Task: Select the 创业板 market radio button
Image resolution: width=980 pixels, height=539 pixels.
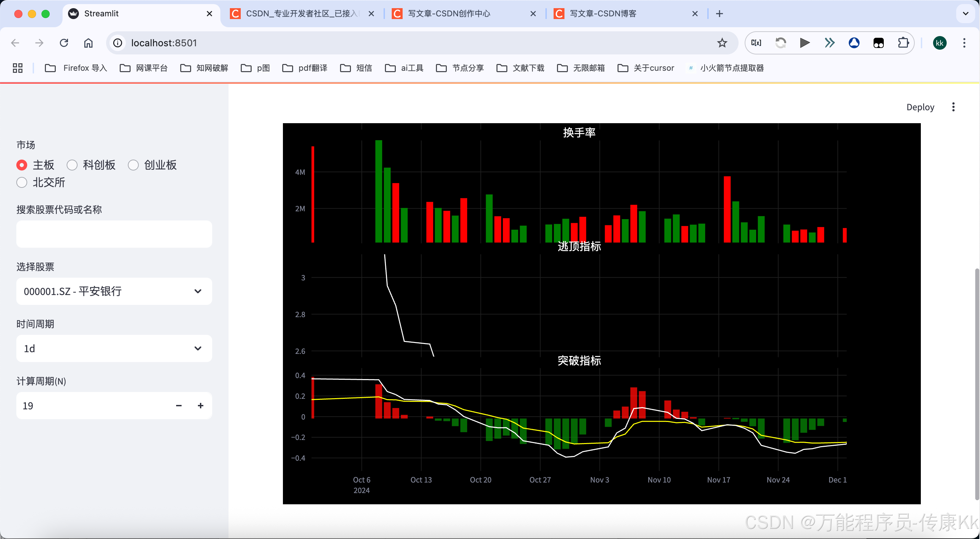Action: [x=133, y=165]
